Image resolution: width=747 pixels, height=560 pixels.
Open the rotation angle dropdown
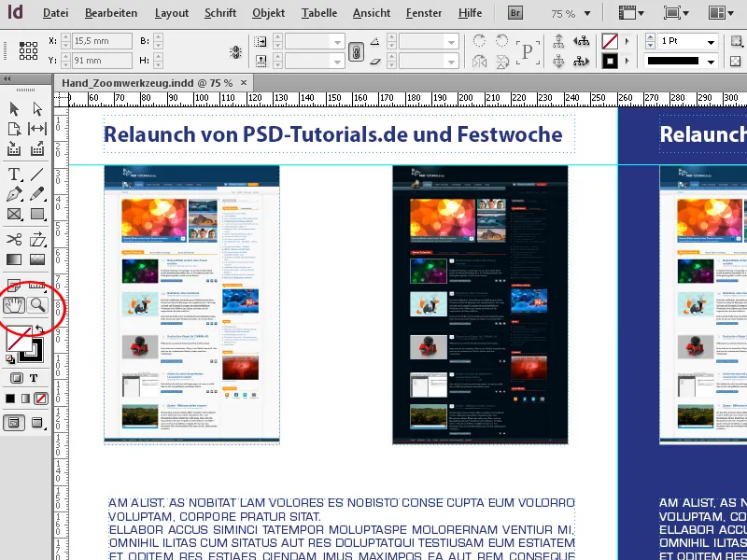tap(451, 41)
